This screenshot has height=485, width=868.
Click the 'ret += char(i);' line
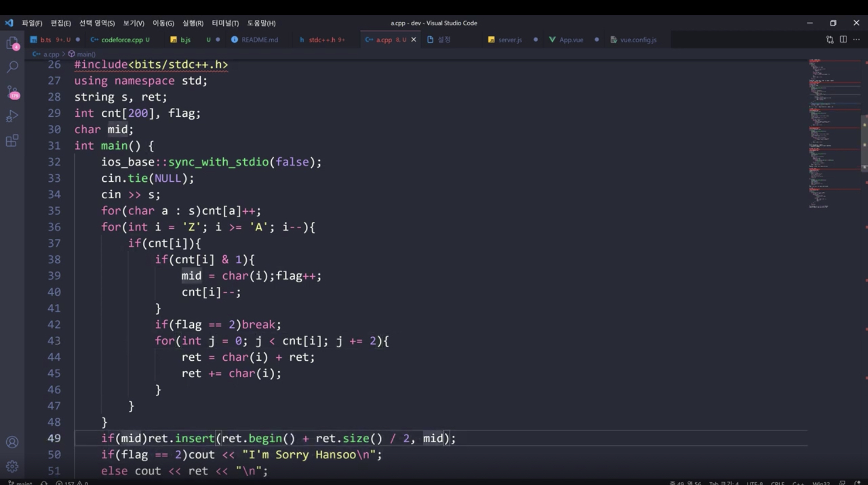(x=232, y=374)
